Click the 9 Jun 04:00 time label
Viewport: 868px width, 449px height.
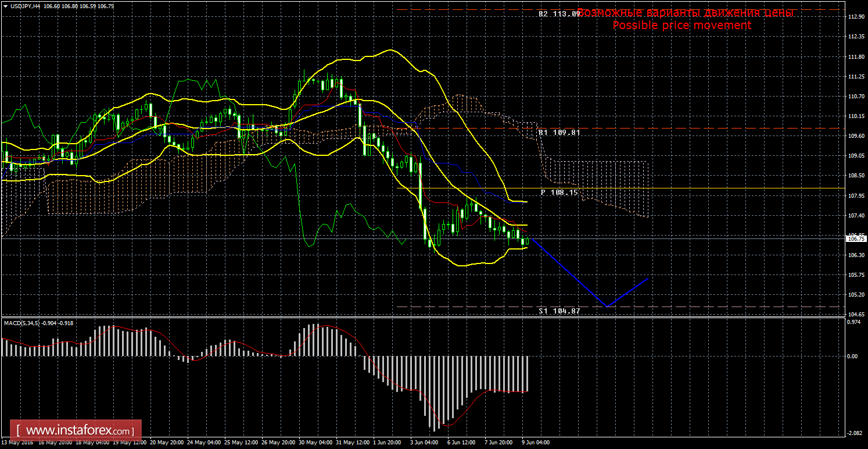pos(536,443)
